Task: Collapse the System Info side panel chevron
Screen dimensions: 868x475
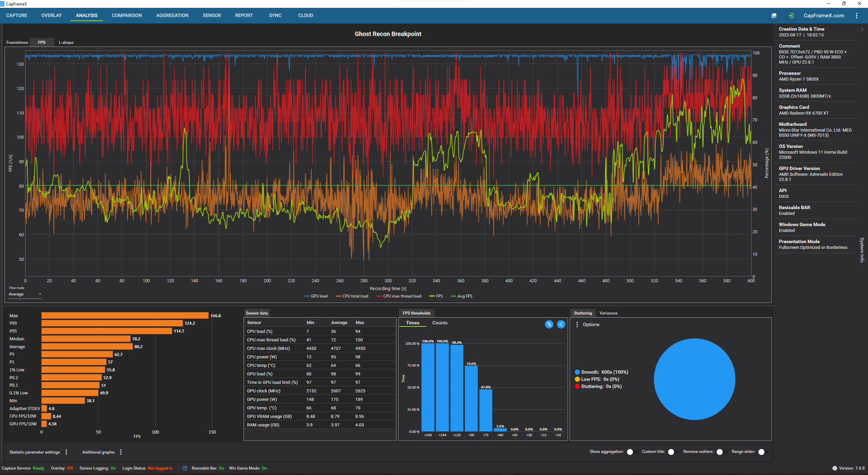Action: (x=862, y=29)
